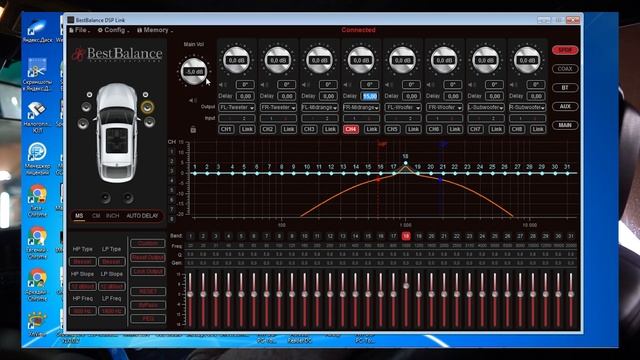
Task: Click the band 1 gain slider handle
Action: click(190, 294)
